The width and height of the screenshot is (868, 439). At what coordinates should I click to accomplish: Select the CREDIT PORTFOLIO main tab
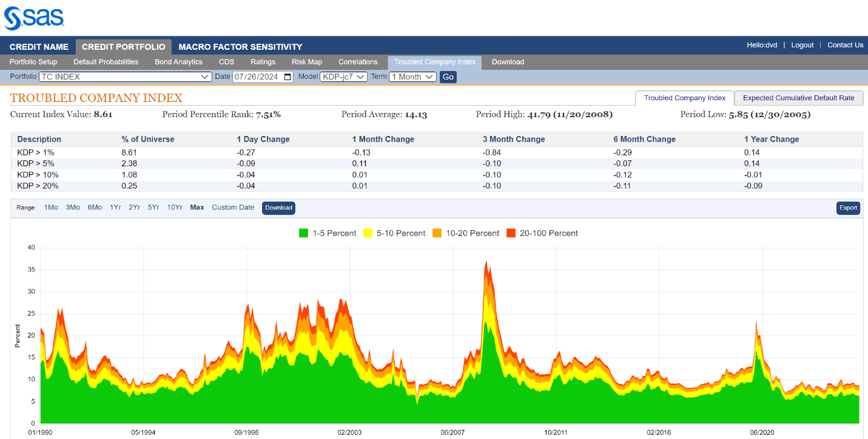coord(124,47)
